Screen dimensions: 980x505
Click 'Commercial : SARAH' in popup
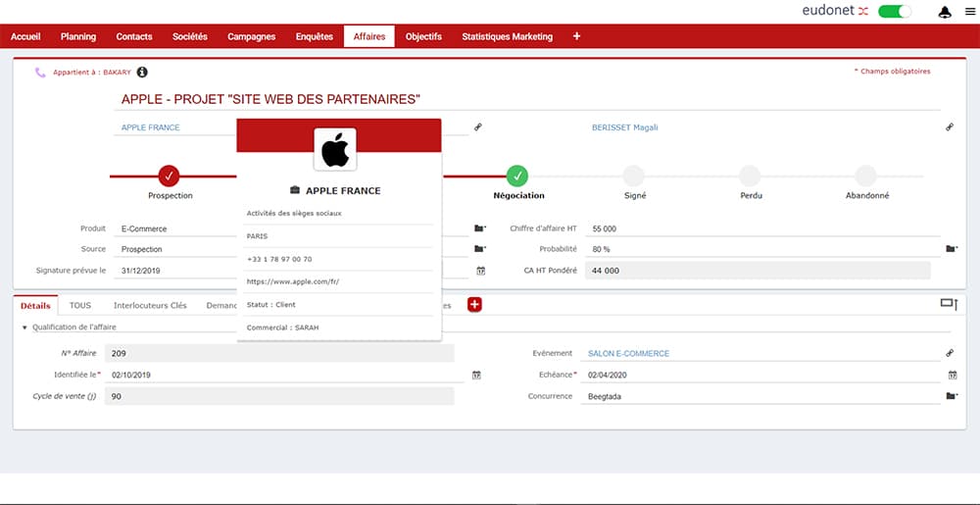coord(282,327)
